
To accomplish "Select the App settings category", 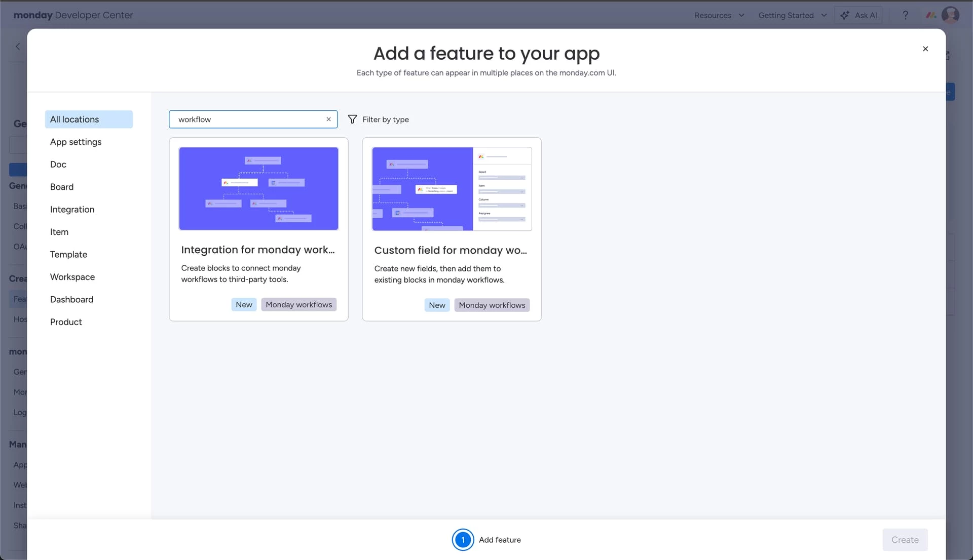I will pos(89,142).
